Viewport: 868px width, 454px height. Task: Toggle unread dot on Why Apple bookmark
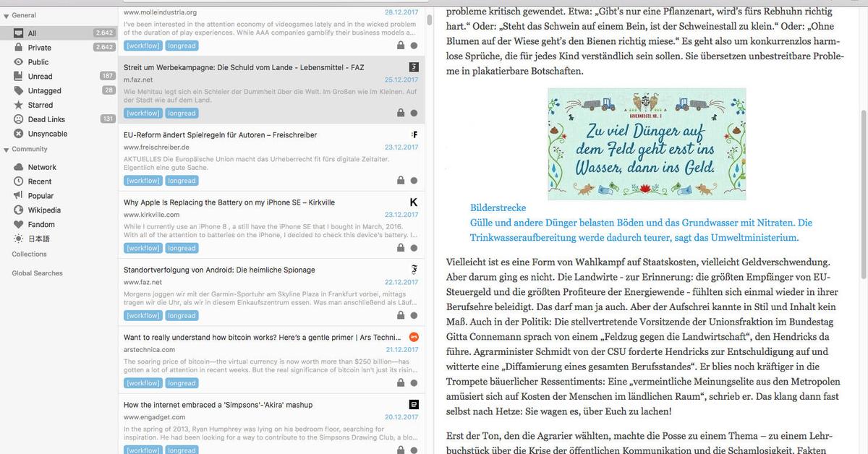coord(414,248)
